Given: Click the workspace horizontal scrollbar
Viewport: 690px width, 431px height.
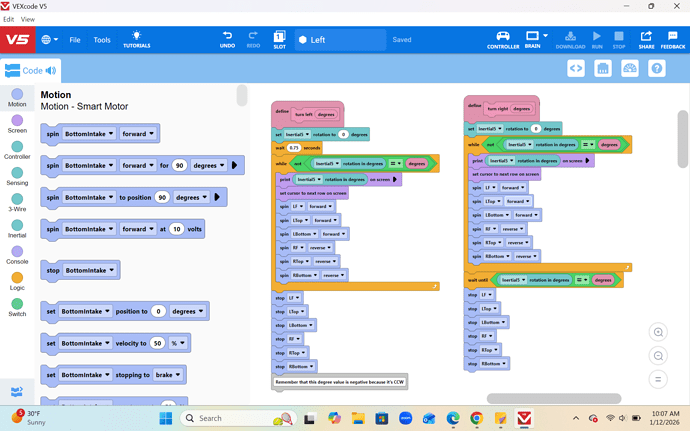Looking at the screenshot, I should click(x=554, y=398).
